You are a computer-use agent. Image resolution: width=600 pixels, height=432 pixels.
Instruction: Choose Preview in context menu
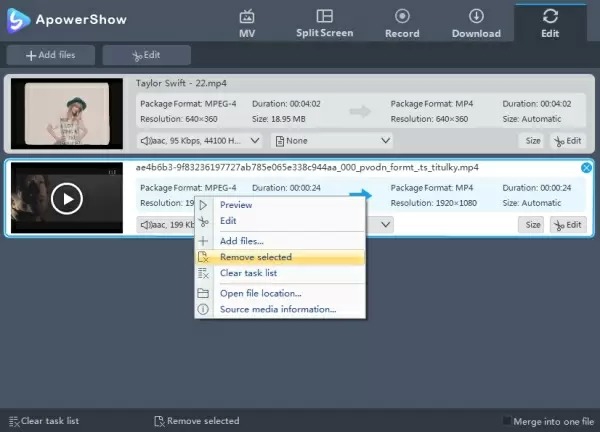280,205
